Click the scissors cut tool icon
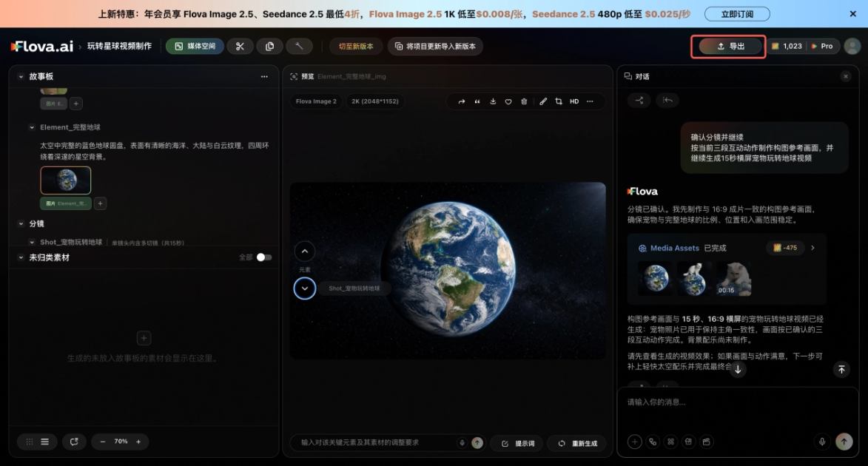868x466 pixels. pyautogui.click(x=240, y=47)
